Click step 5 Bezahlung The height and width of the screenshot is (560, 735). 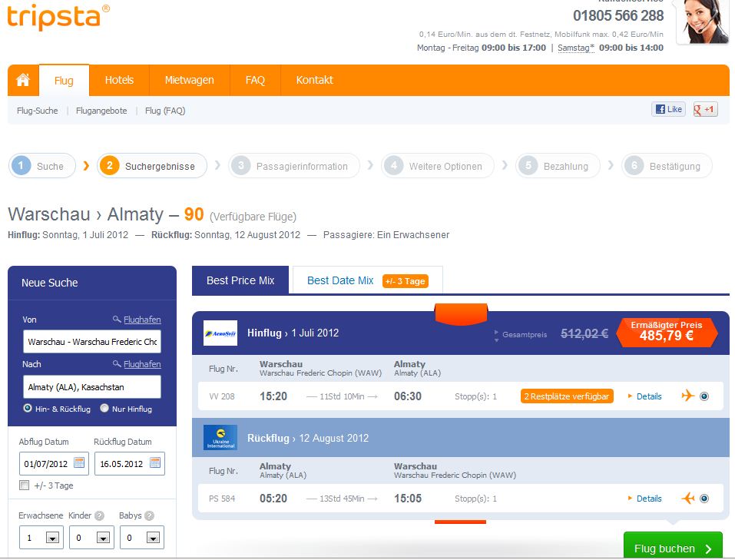(558, 166)
